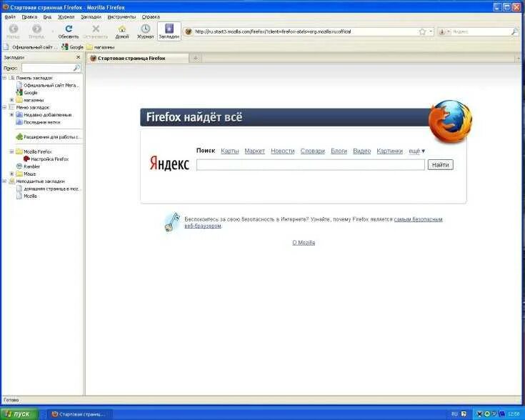Open the 'ещё' dropdown on Yandex

(417, 151)
